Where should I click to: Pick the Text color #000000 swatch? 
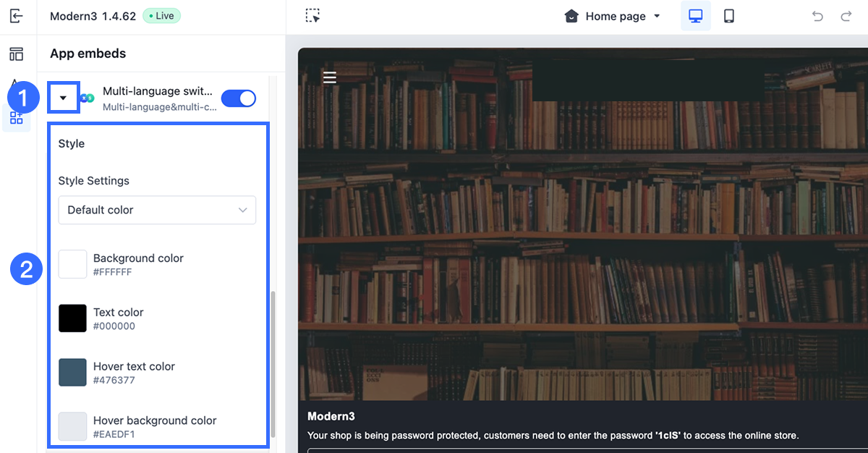tap(72, 318)
